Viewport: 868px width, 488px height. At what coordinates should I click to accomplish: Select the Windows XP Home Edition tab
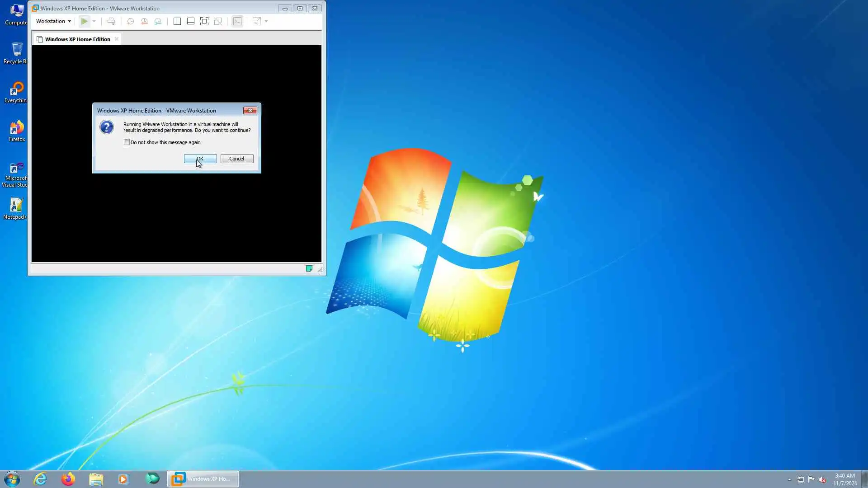pos(77,39)
